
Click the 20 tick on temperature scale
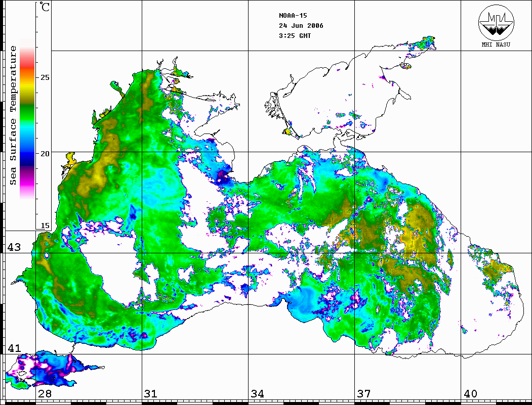(45, 154)
